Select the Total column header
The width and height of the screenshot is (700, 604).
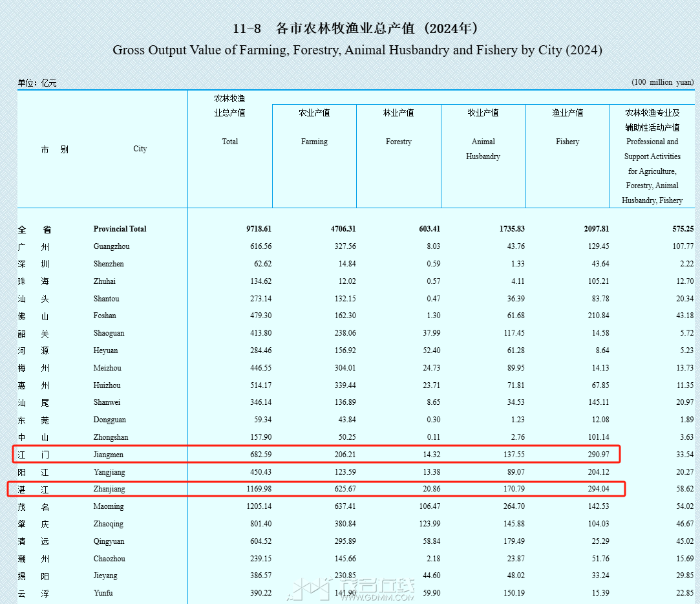(x=229, y=142)
